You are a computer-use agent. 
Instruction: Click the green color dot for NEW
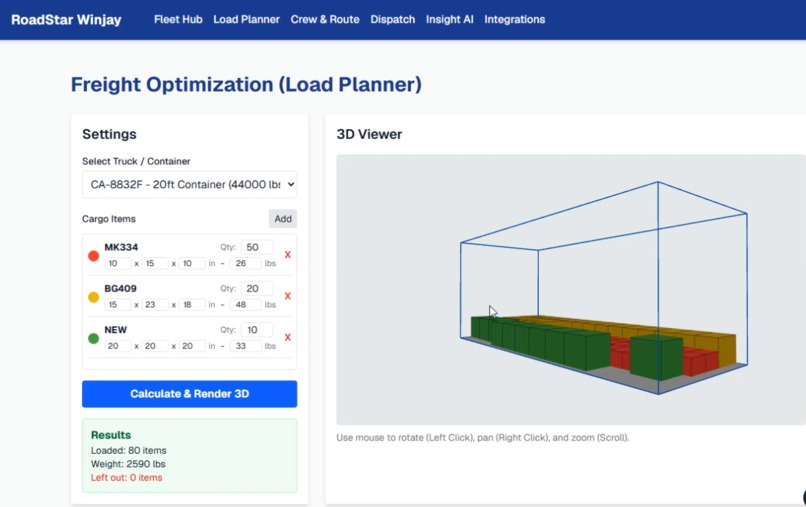coord(94,338)
